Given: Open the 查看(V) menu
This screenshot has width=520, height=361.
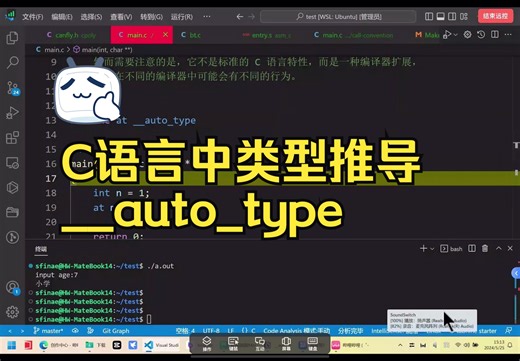Looking at the screenshot, I should tap(121, 17).
